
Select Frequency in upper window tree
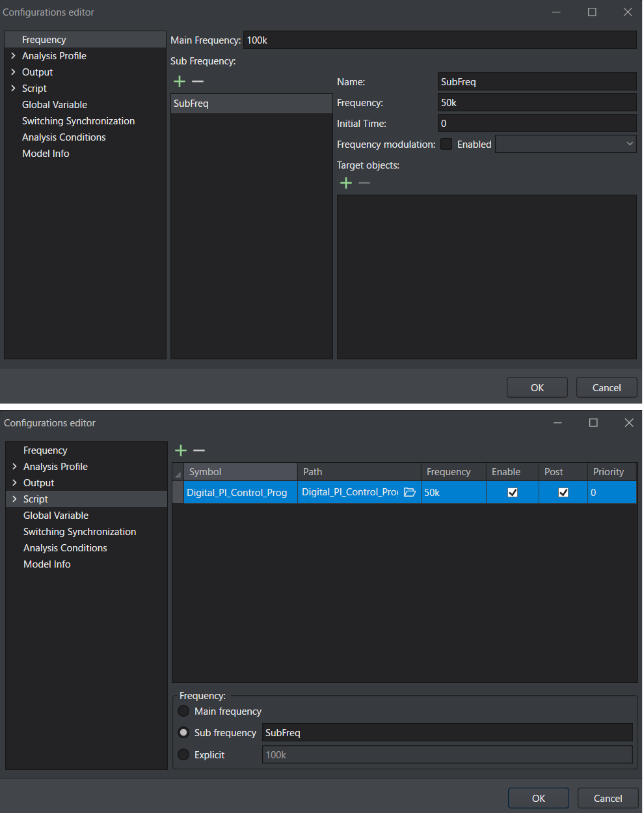coord(85,40)
